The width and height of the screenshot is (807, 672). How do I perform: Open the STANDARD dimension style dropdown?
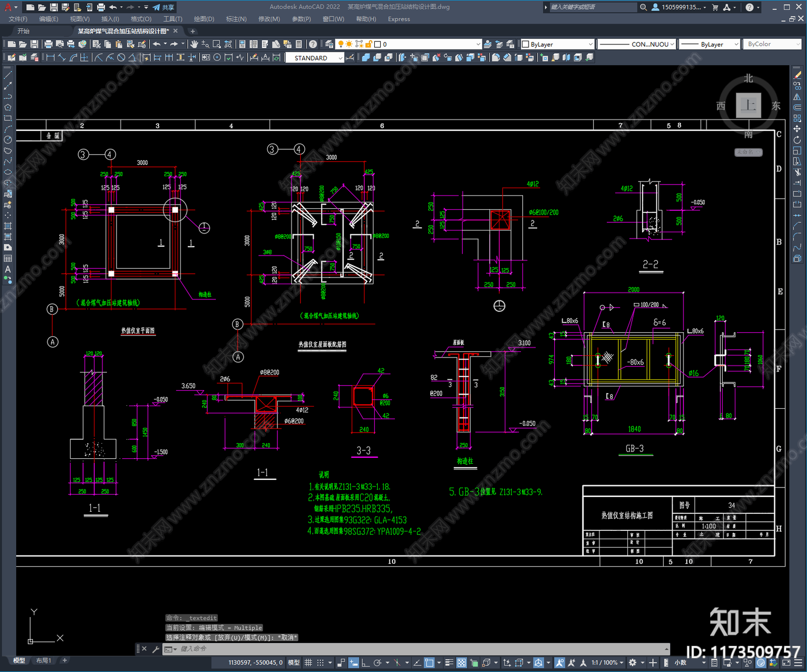pos(315,58)
